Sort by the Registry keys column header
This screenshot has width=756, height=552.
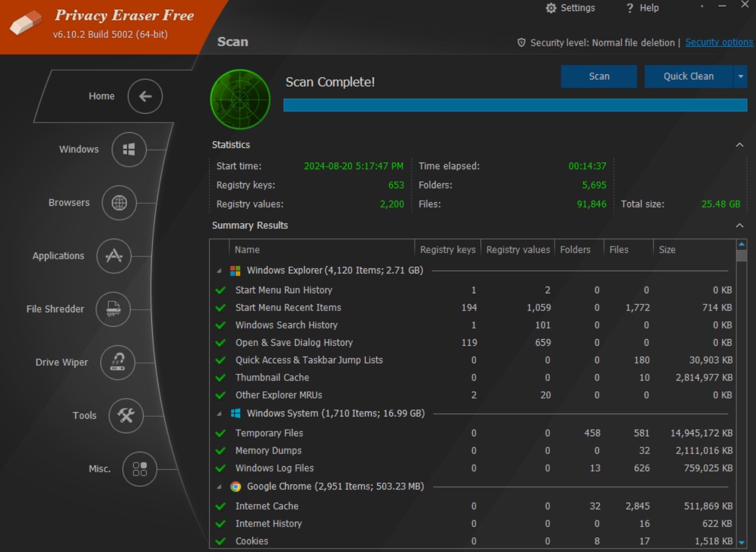tap(448, 250)
